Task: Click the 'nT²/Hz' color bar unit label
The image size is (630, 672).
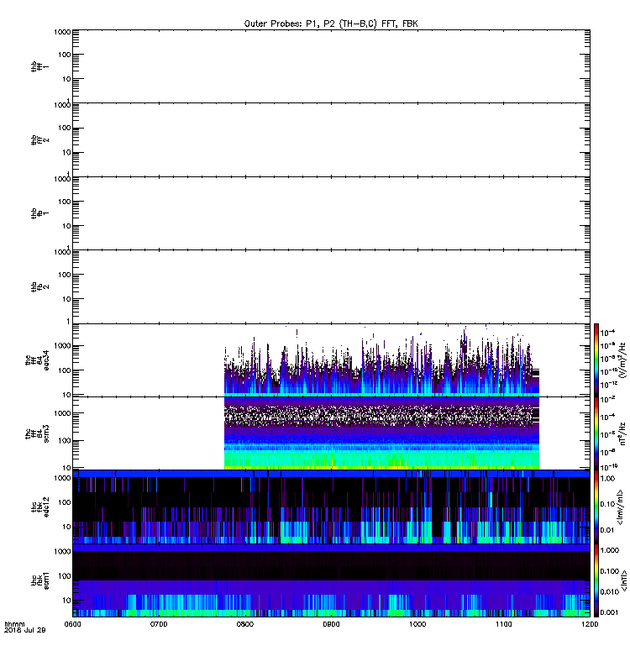Action: pyautogui.click(x=623, y=433)
